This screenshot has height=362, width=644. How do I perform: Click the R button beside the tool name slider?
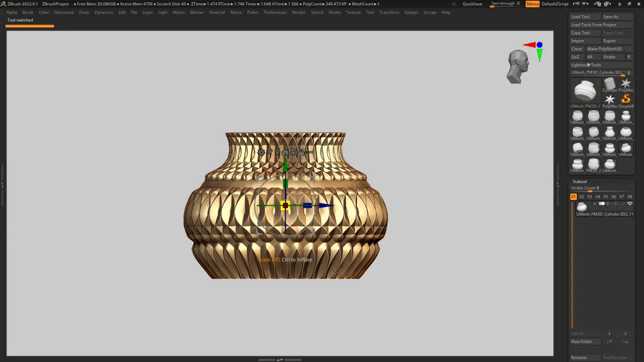coord(630,72)
